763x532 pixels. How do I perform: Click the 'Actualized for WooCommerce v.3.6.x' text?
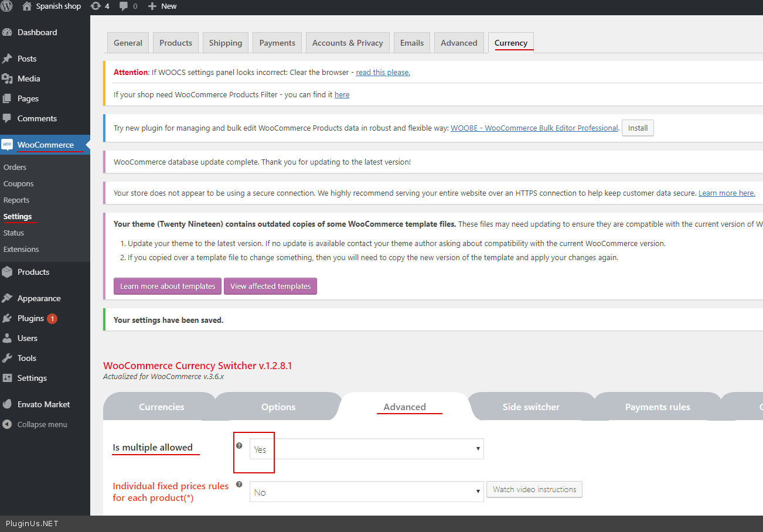pyautogui.click(x=163, y=376)
